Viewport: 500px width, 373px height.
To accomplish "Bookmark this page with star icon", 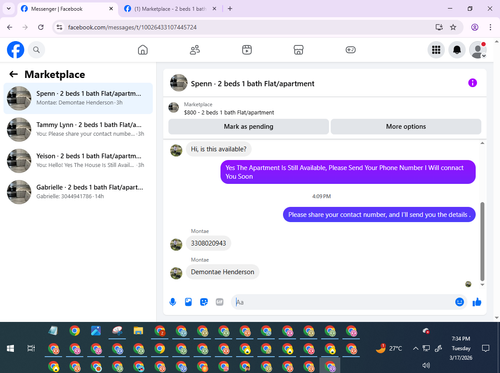I will pos(453,27).
